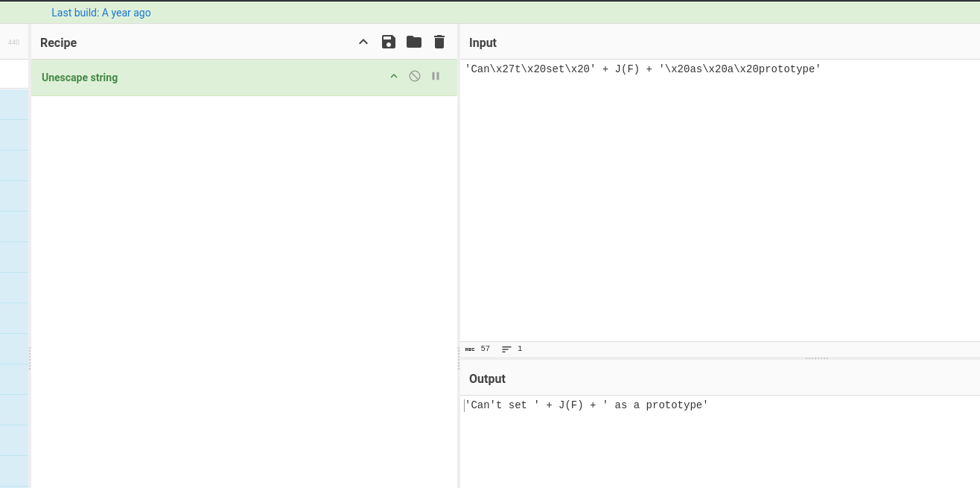Click the input character count icon
This screenshot has height=488, width=980.
coord(470,349)
